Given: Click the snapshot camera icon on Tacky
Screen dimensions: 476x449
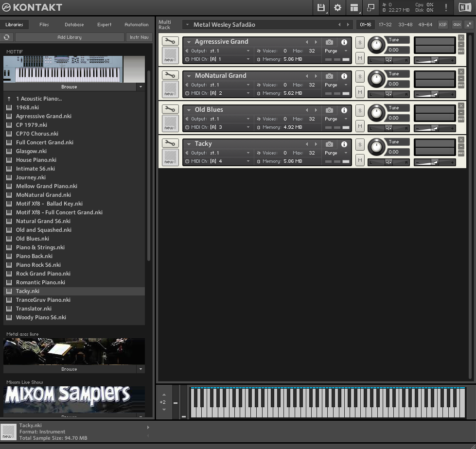Looking at the screenshot, I should 329,144.
